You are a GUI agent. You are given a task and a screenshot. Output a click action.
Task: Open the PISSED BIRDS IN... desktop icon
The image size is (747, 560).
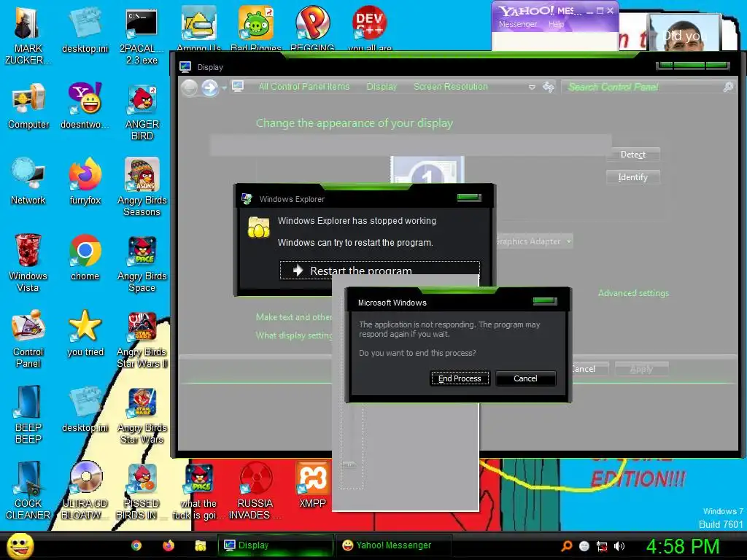click(x=142, y=491)
